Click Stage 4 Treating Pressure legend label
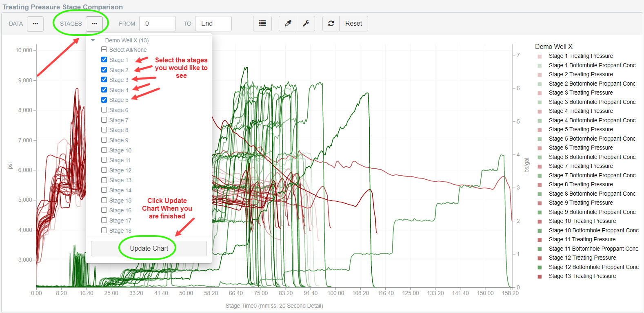 tap(581, 111)
